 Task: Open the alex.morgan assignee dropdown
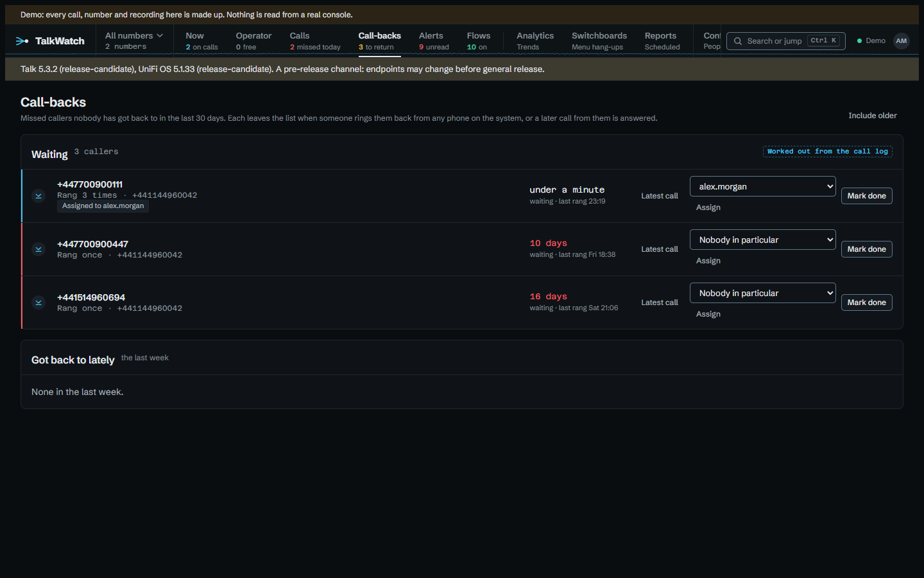click(762, 186)
